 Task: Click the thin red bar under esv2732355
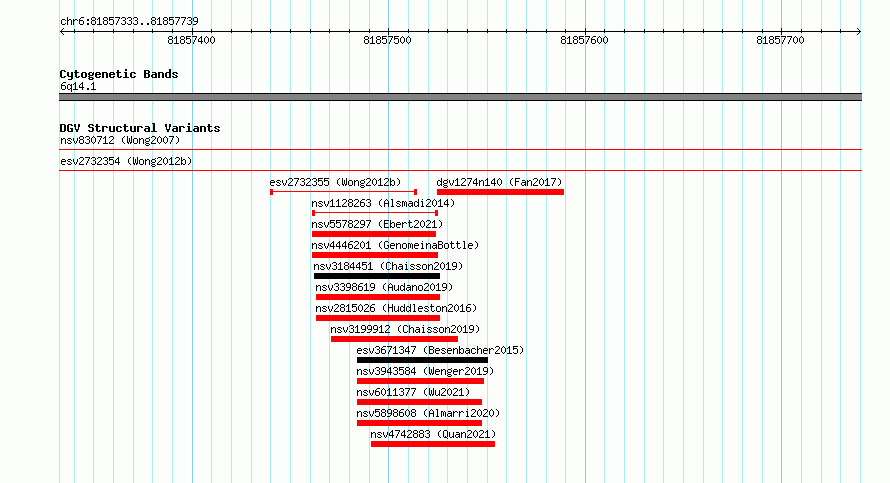[x=343, y=192]
